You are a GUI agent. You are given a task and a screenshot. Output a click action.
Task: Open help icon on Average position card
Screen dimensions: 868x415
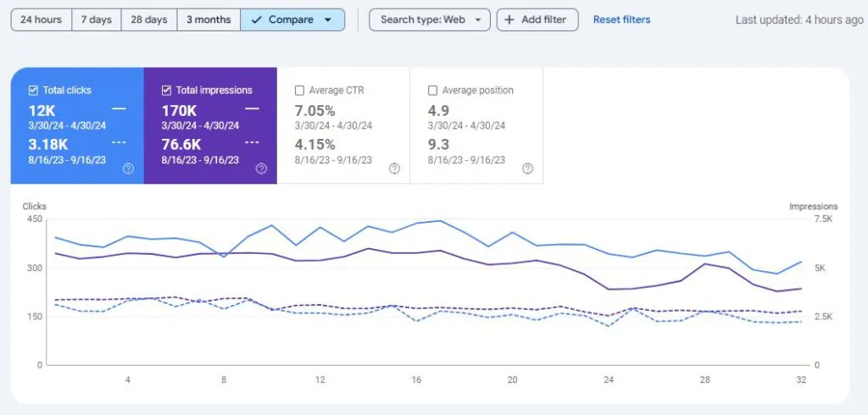(527, 169)
